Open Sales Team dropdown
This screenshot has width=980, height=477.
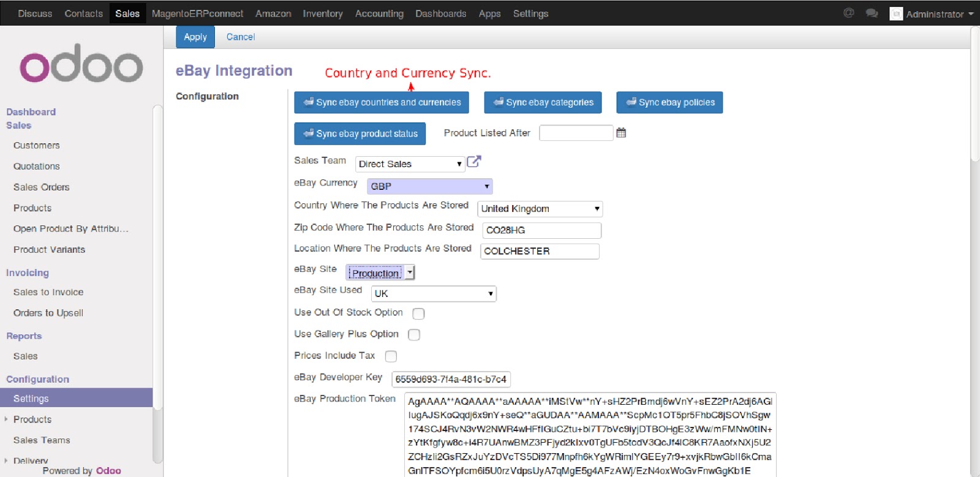(410, 164)
